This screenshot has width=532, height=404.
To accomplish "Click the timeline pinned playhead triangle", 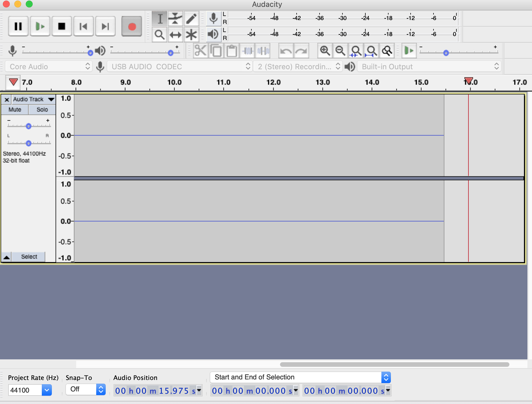I will 13,82.
